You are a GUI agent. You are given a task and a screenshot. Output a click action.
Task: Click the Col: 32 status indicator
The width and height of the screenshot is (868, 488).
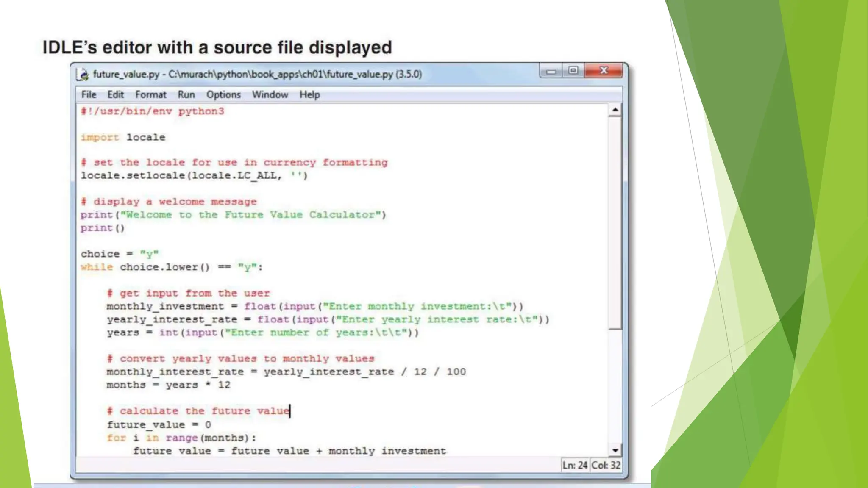point(606,465)
